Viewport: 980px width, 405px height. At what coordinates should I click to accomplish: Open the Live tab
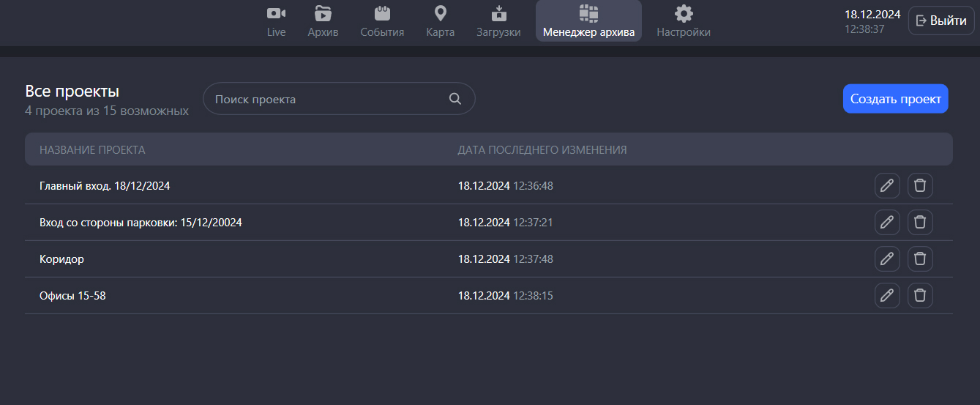click(x=276, y=21)
